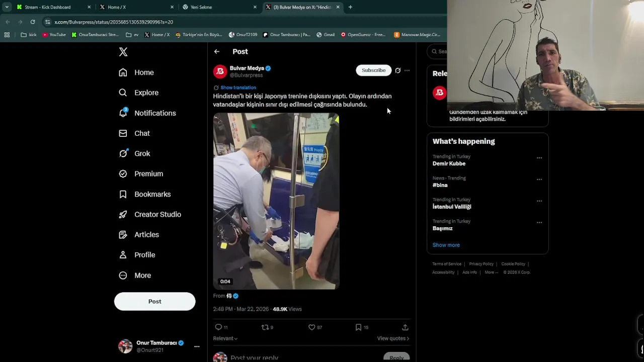The height and width of the screenshot is (362, 644).
Task: Open post options three-dot menu
Action: 407,70
